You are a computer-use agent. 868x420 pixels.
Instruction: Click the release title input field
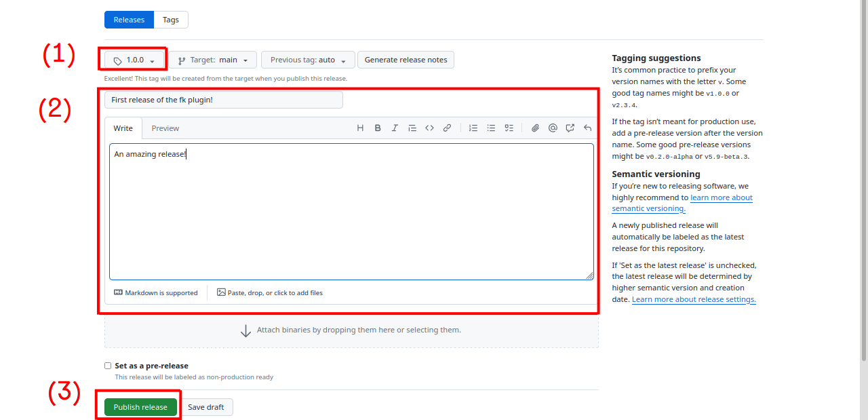tap(224, 100)
